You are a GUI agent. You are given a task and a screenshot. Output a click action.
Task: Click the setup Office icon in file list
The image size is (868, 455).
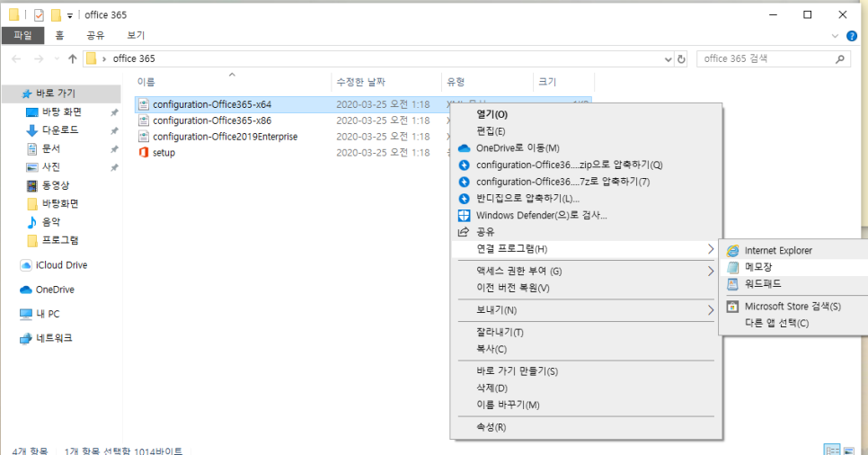[x=144, y=152]
